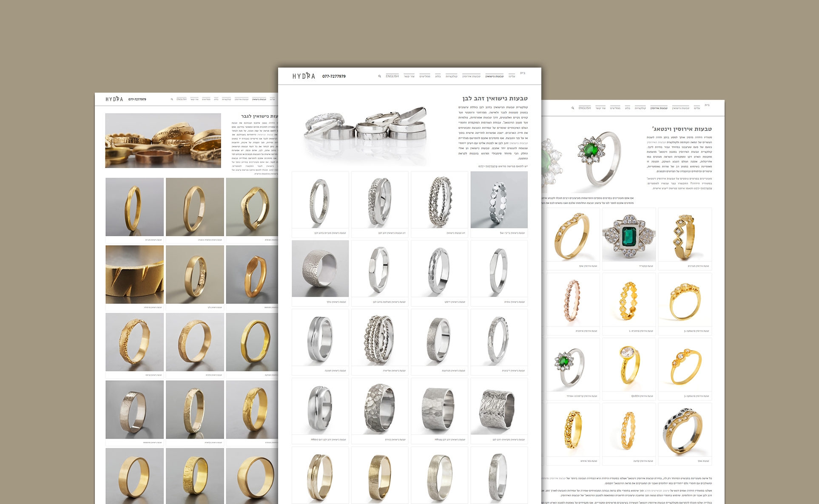Click hero image of stacked white gold rings
This screenshot has width=819, height=504.
(x=366, y=127)
